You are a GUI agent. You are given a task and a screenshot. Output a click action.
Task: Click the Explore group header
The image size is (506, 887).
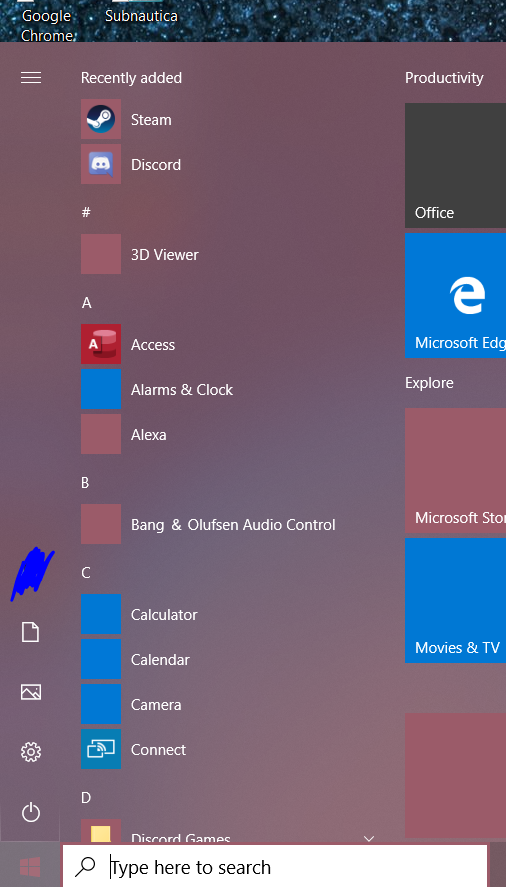(429, 383)
